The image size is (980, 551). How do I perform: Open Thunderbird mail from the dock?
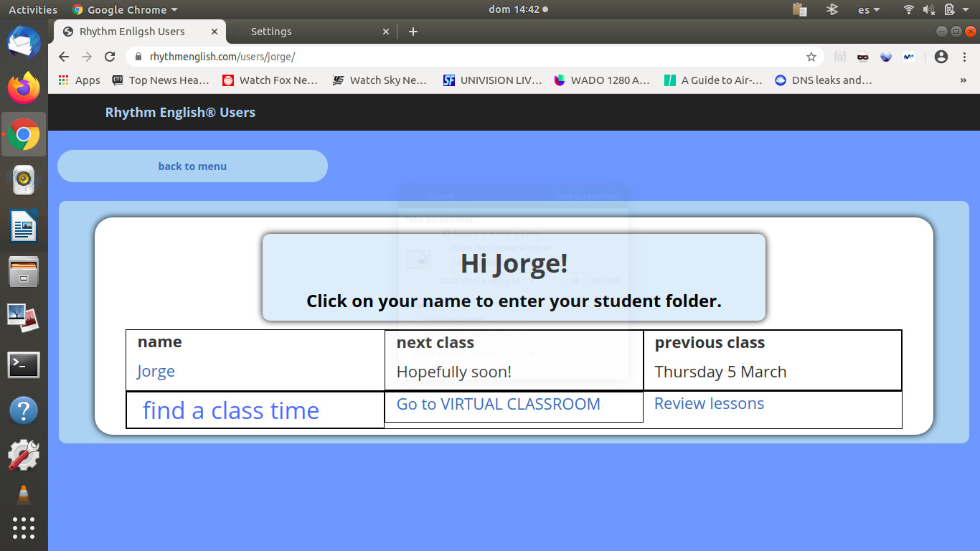point(24,42)
